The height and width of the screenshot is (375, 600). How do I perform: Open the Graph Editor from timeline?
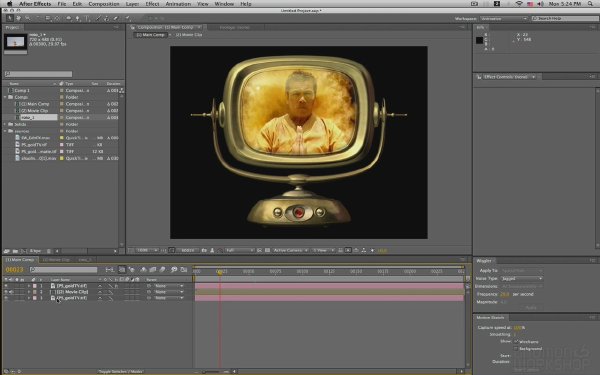click(184, 270)
